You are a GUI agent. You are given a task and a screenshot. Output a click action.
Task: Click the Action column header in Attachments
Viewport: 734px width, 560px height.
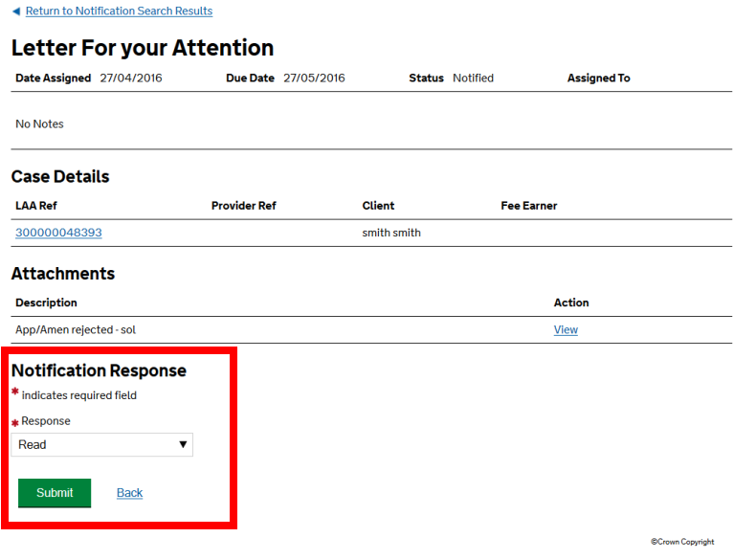click(x=571, y=302)
